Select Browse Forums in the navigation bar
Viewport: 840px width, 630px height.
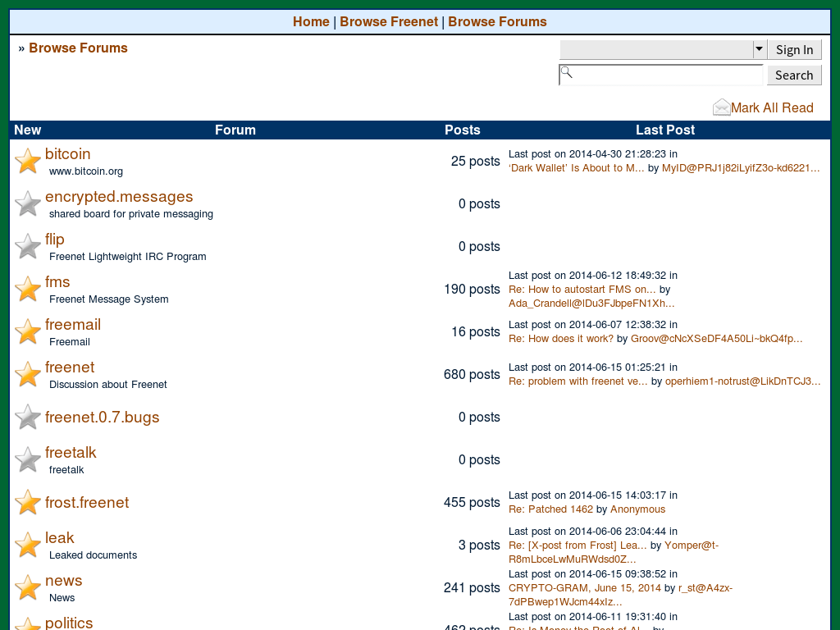497,21
